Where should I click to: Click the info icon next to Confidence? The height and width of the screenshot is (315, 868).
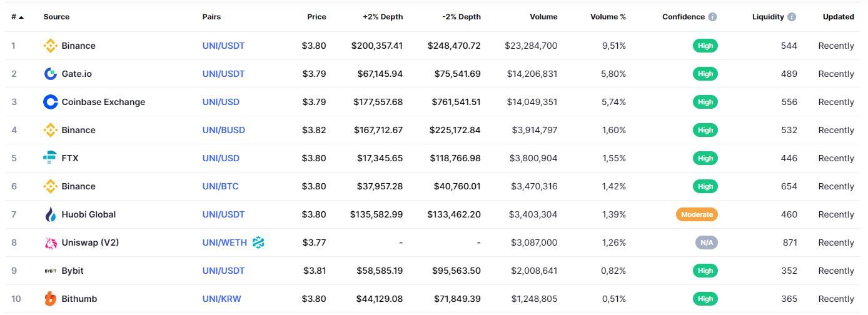(712, 17)
